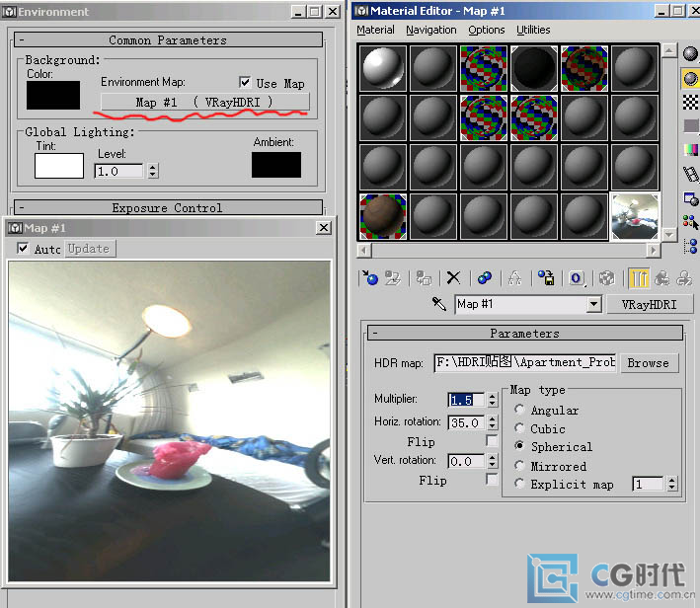
Task: Open Options menu
Action: pyautogui.click(x=486, y=30)
